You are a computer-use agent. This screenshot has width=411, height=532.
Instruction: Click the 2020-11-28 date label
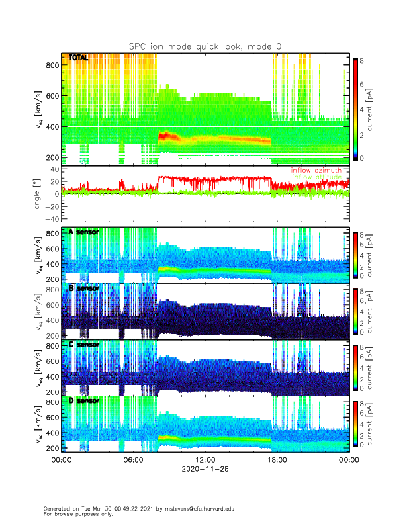tap(205, 468)
